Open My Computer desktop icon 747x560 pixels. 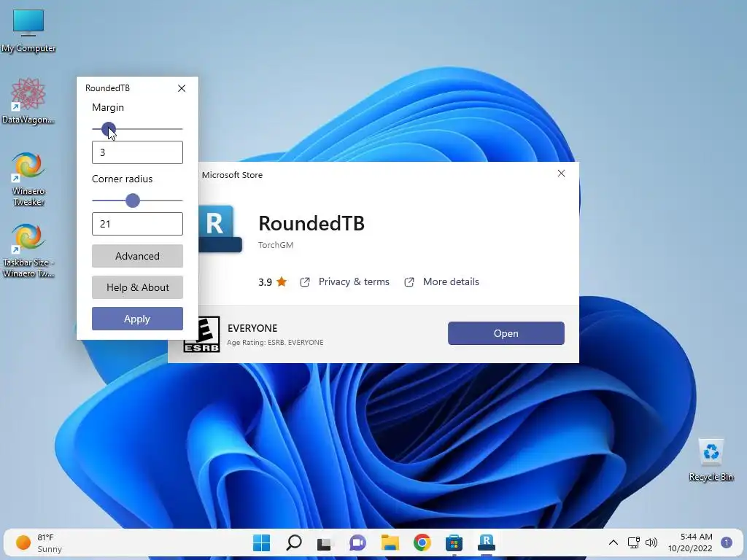tap(28, 31)
